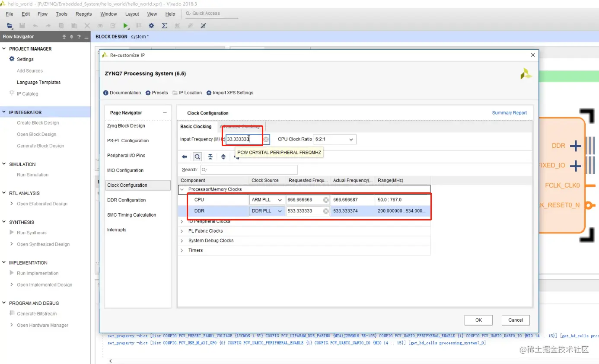Click the back arrow in Clock Configuration
The image size is (599, 364).
click(185, 157)
